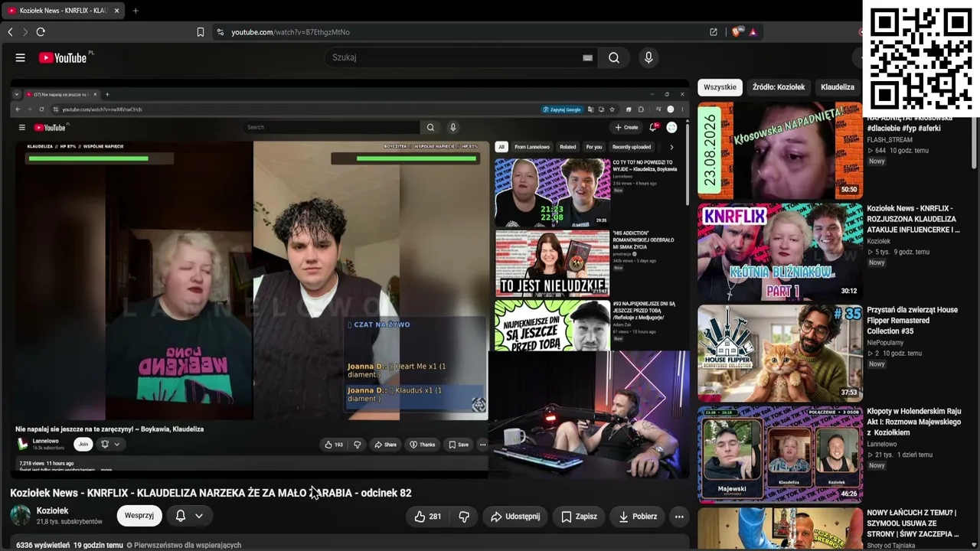Screen dimensions: 980x551
Task: Select the Źródło: Koziołek filter chip
Action: [779, 87]
